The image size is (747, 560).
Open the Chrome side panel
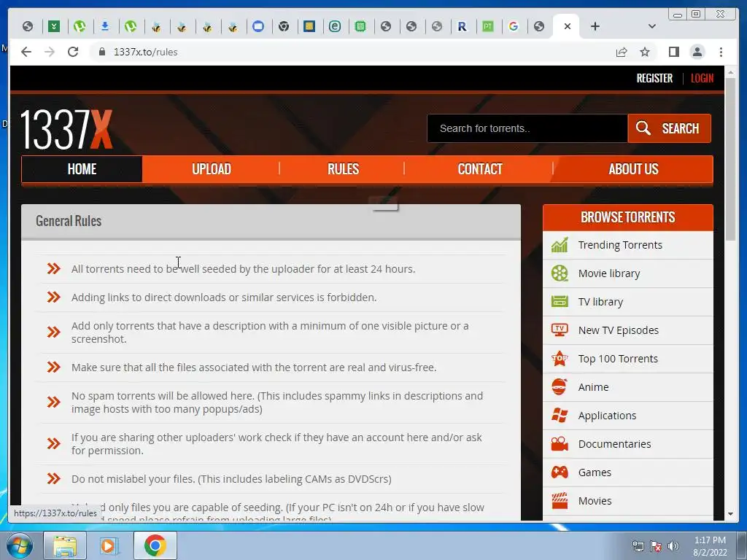673,52
